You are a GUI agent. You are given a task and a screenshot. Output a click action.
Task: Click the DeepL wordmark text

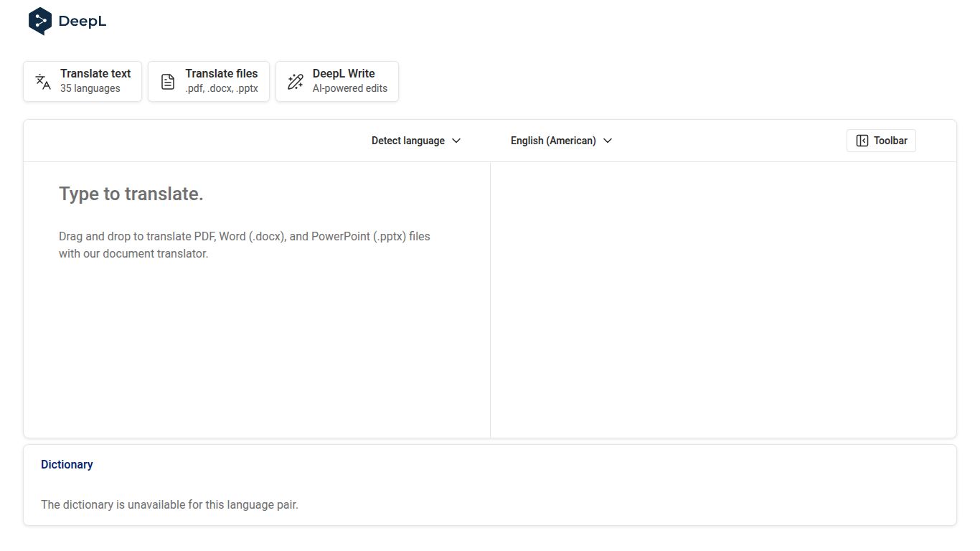click(x=83, y=22)
